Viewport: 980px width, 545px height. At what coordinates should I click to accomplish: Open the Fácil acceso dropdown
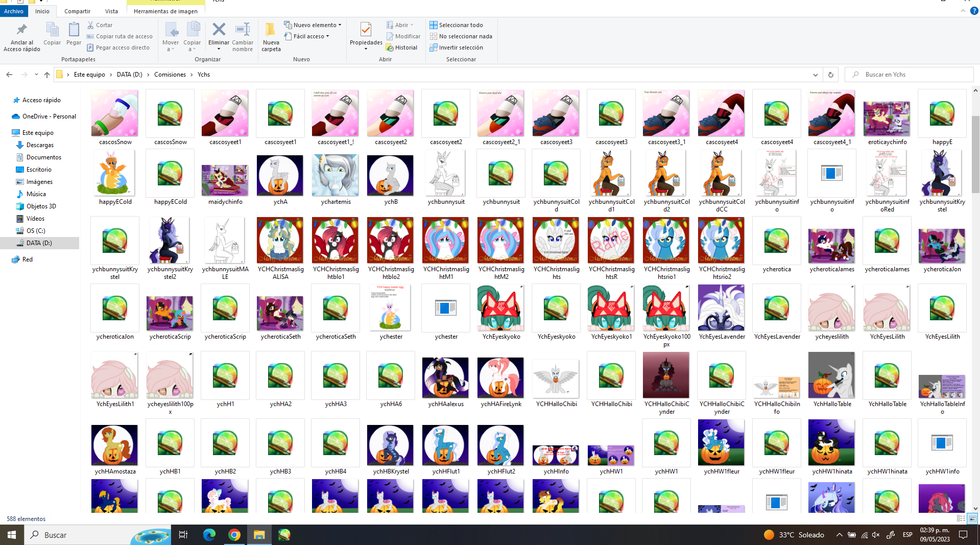pyautogui.click(x=307, y=36)
